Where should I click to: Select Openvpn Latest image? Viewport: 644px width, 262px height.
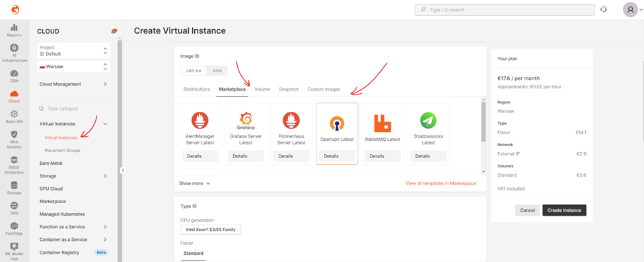(338, 133)
